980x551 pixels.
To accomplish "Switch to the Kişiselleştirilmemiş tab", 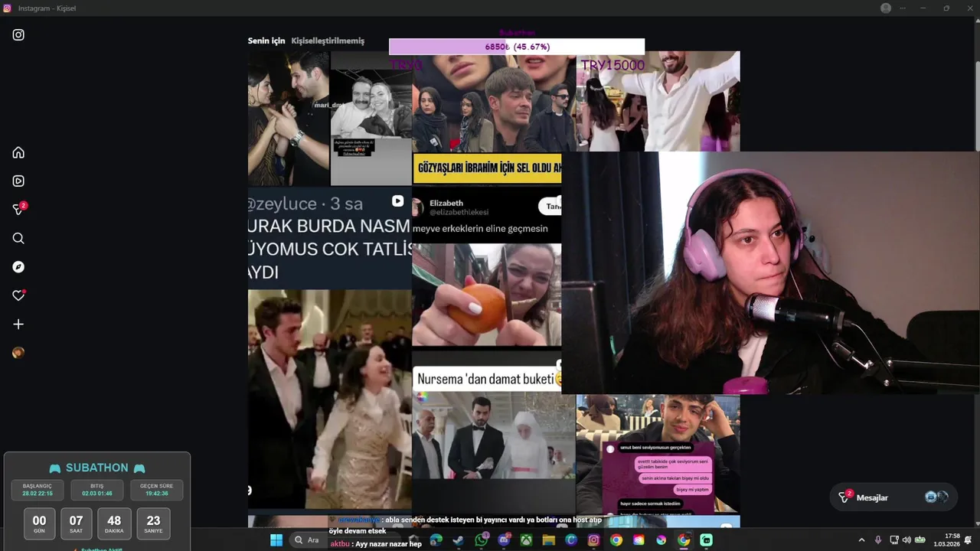I will (328, 41).
